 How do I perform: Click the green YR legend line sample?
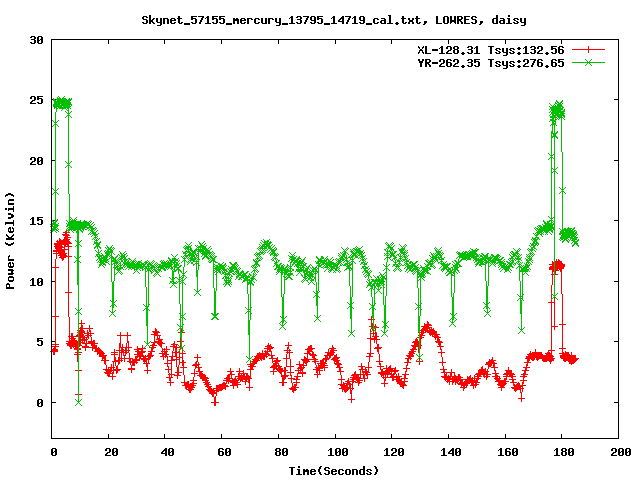[x=588, y=62]
